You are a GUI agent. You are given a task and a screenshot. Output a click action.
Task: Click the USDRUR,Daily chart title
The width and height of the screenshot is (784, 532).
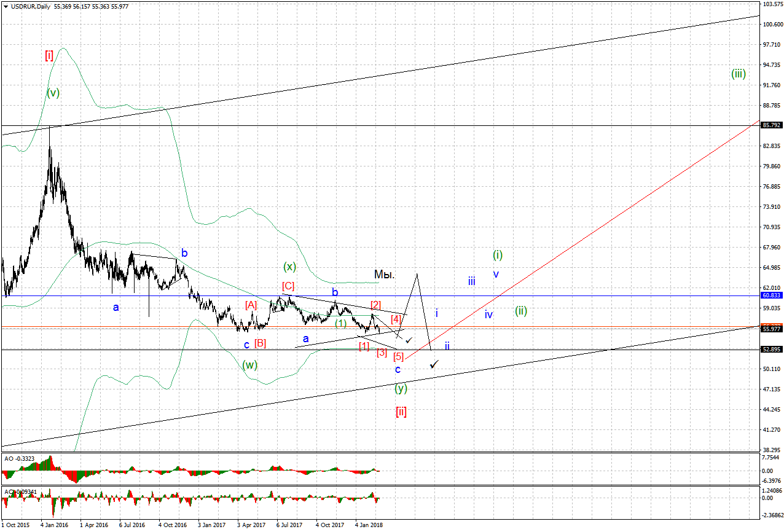tap(31, 6)
